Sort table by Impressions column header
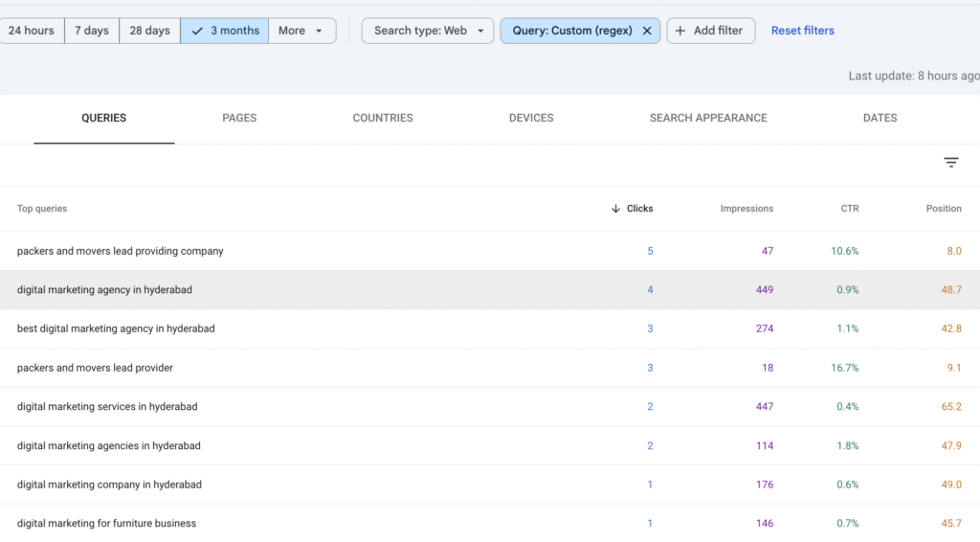This screenshot has width=980, height=542. pyautogui.click(x=746, y=209)
